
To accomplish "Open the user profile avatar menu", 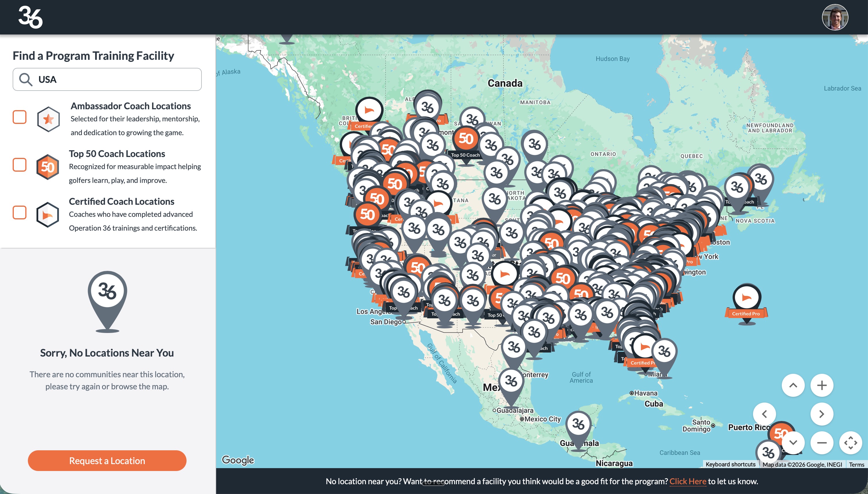I will [835, 17].
